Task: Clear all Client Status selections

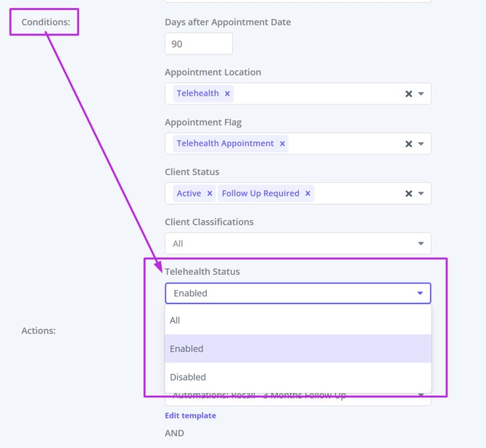Action: [x=408, y=194]
